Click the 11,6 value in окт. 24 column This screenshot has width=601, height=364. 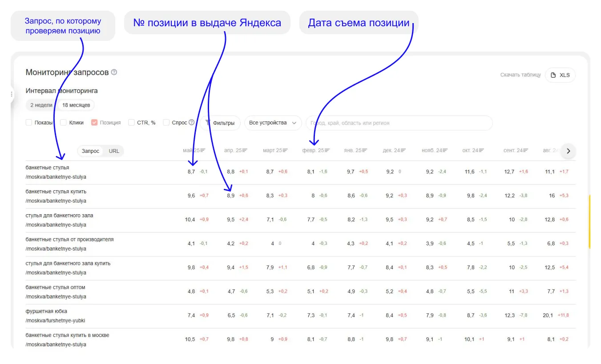[x=470, y=172]
